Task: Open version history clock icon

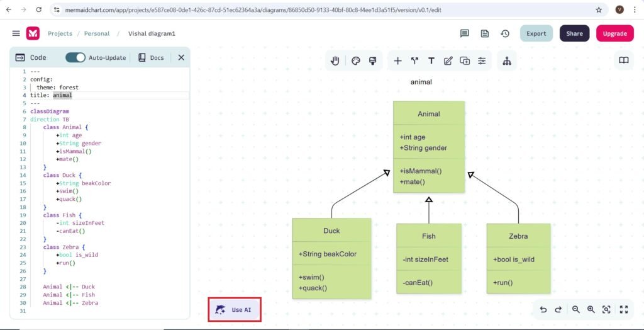Action: pyautogui.click(x=504, y=33)
